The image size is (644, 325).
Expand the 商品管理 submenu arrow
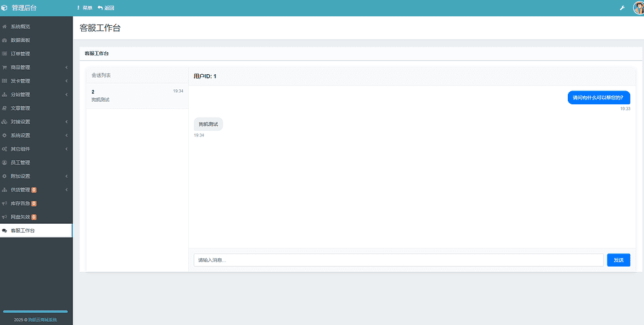tap(67, 67)
